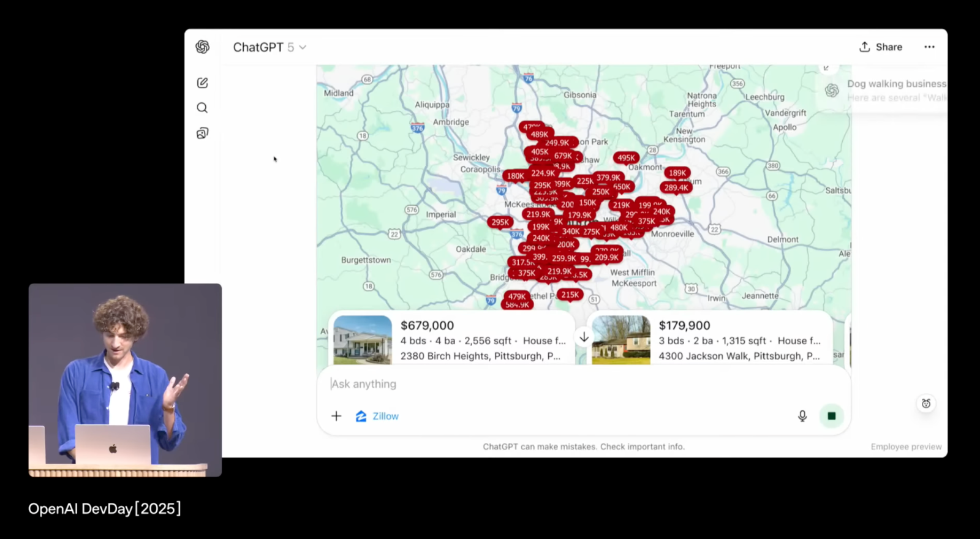Image resolution: width=980 pixels, height=539 pixels.
Task: Open the three-dot more options menu
Action: pos(929,47)
